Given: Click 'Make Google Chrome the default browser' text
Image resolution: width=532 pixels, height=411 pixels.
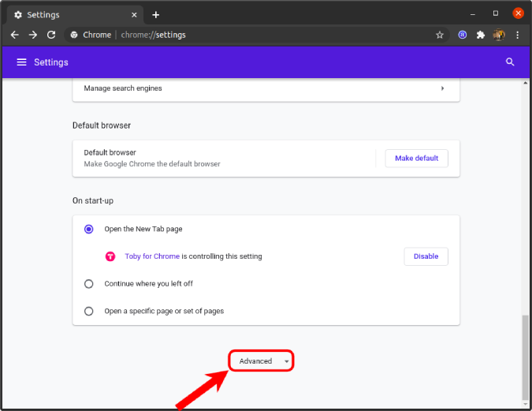Looking at the screenshot, I should [152, 164].
